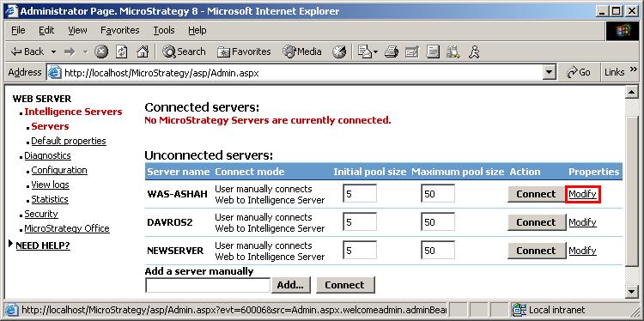Screen dimensions: 644x321
Task: Click the Windows logo throbber icon
Action: click(623, 31)
